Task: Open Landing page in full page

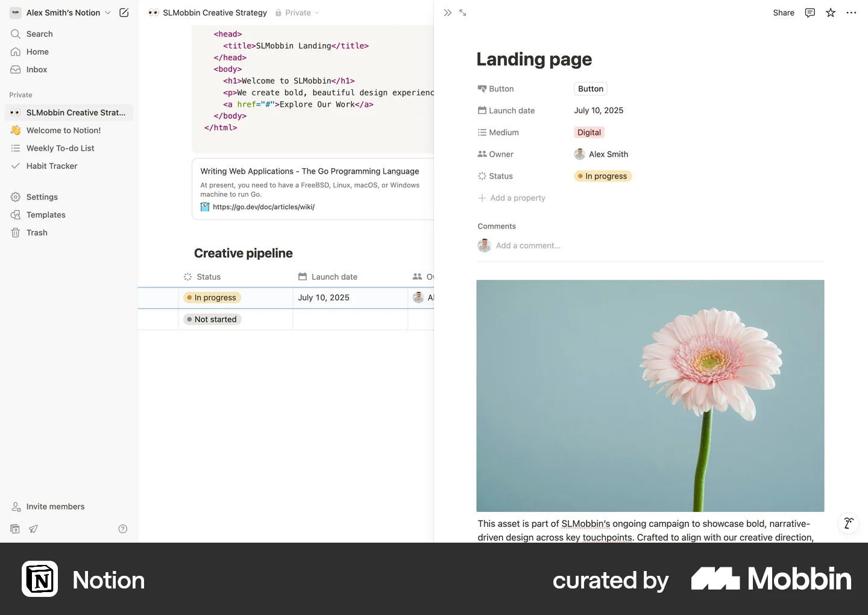Action: point(463,13)
